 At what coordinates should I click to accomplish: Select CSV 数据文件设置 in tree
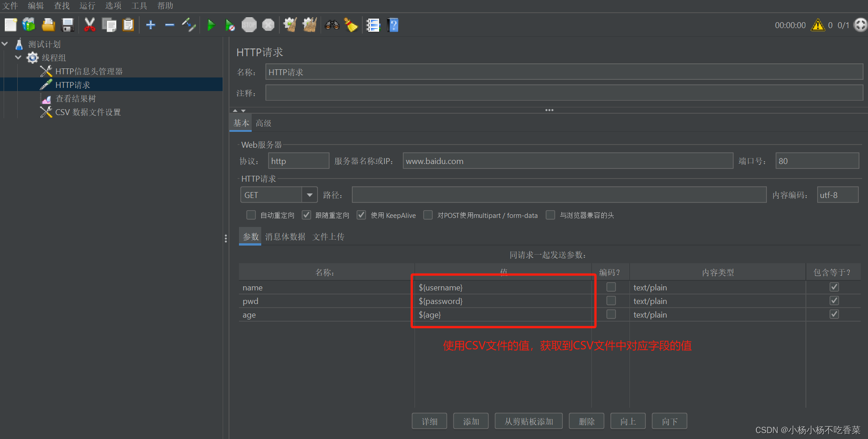(x=88, y=112)
